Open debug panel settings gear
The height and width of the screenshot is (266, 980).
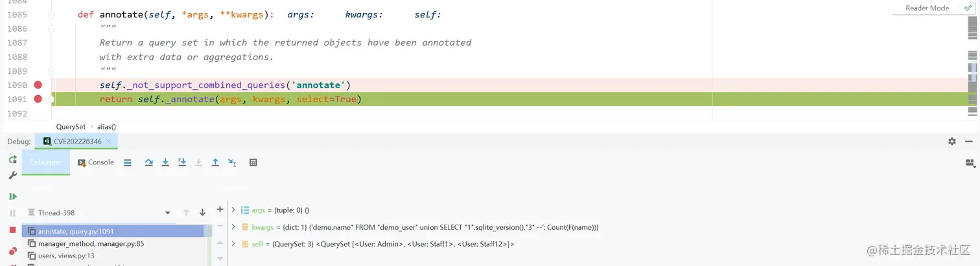point(951,141)
